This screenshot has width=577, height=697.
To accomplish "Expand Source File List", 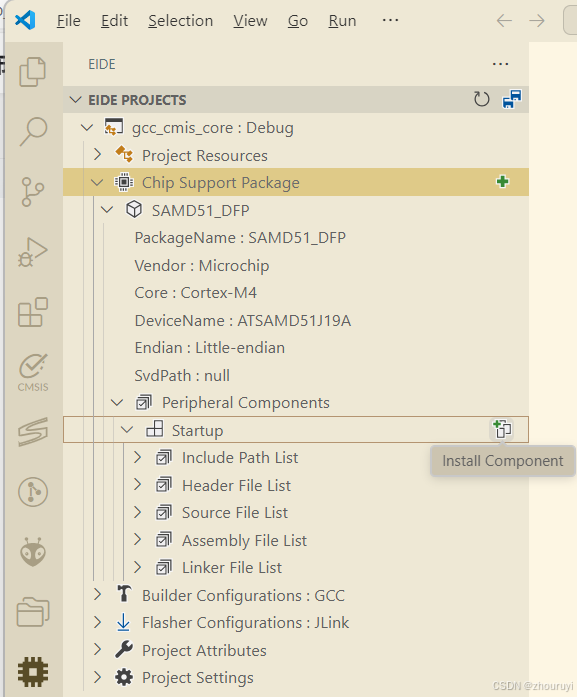I will [x=137, y=512].
